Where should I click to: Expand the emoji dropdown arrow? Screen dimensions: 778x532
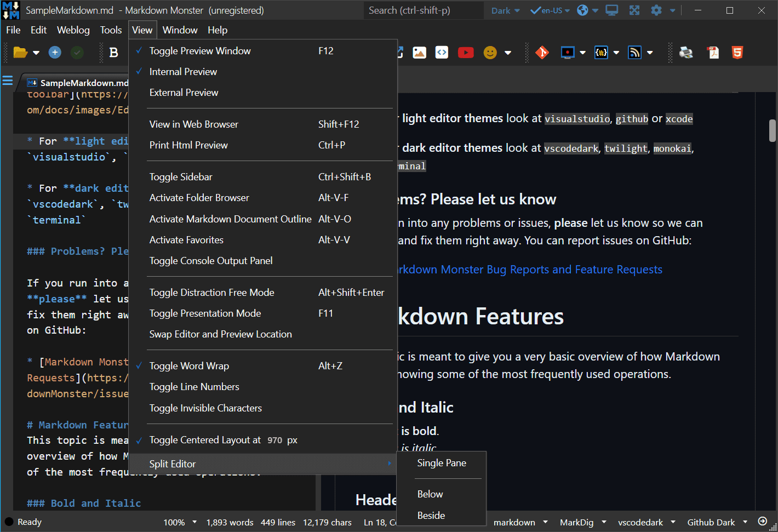[x=508, y=53]
